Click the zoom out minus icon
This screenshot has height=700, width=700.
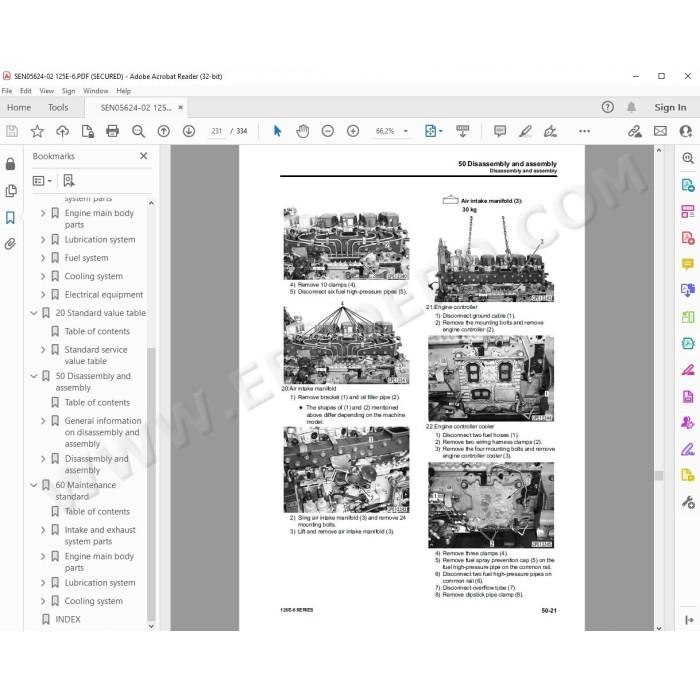pyautogui.click(x=328, y=131)
